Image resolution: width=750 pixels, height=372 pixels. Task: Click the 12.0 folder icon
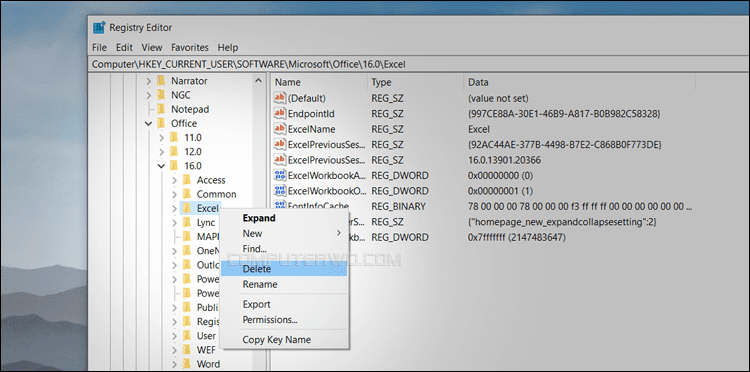tap(174, 152)
